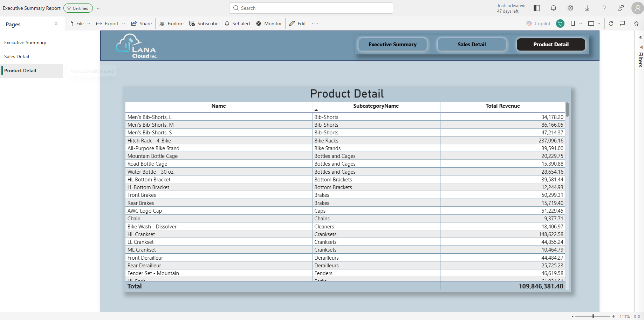This screenshot has width=644, height=320.
Task: Click Edit in the toolbar
Action: point(297,24)
